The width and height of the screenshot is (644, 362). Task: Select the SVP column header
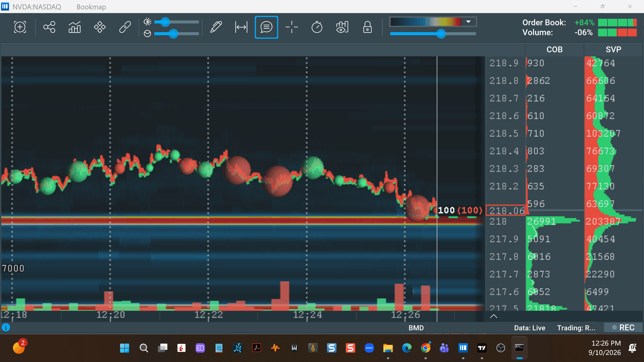point(613,49)
